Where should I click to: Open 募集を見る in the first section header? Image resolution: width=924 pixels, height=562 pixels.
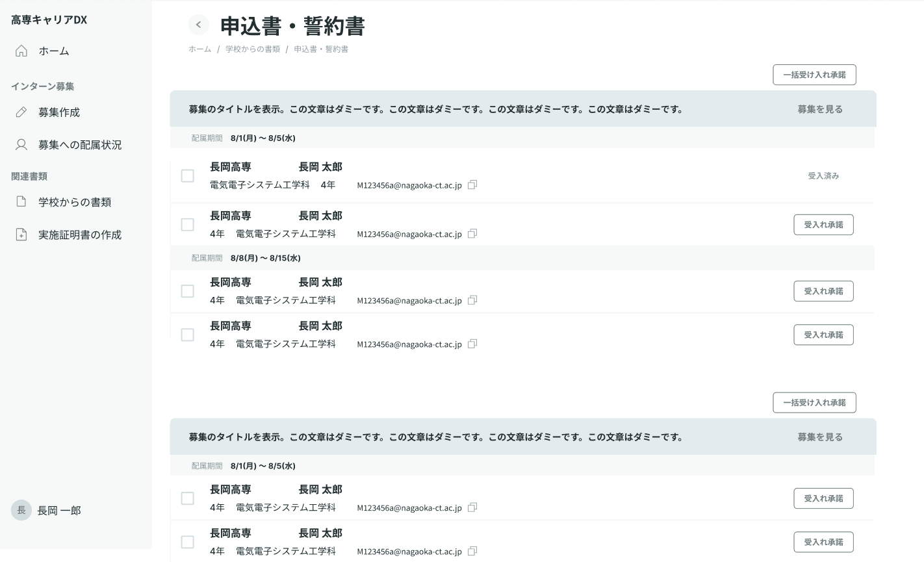click(820, 109)
